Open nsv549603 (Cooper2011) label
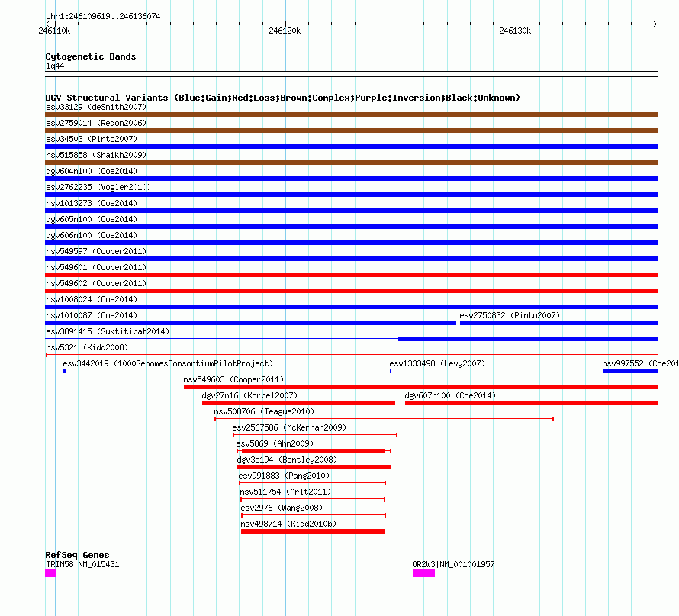The height and width of the screenshot is (616, 679). [233, 379]
